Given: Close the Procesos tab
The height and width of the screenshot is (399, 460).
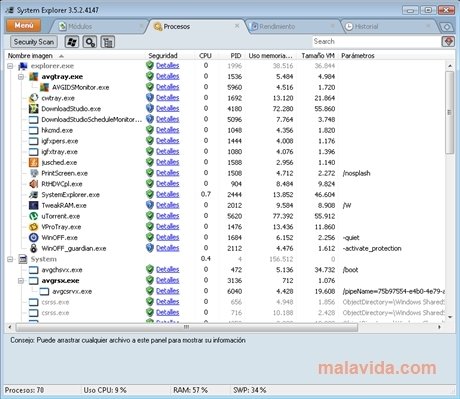Looking at the screenshot, I should 237,26.
